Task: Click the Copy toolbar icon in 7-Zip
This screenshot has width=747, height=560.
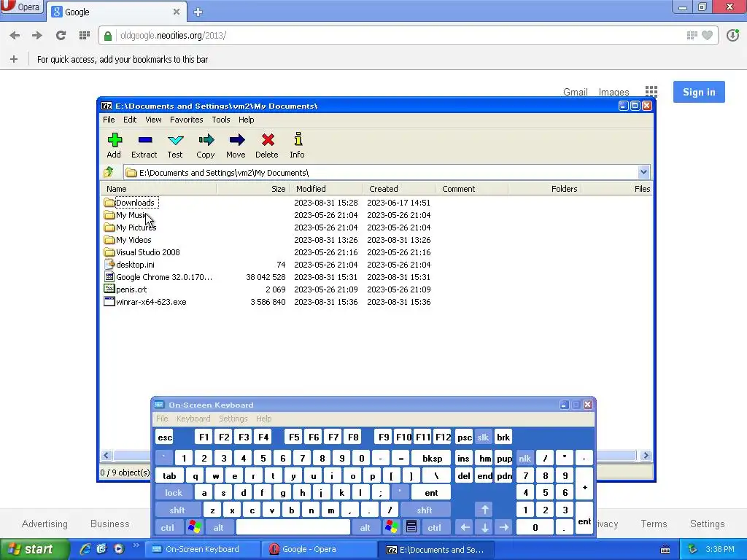Action: pos(206,140)
